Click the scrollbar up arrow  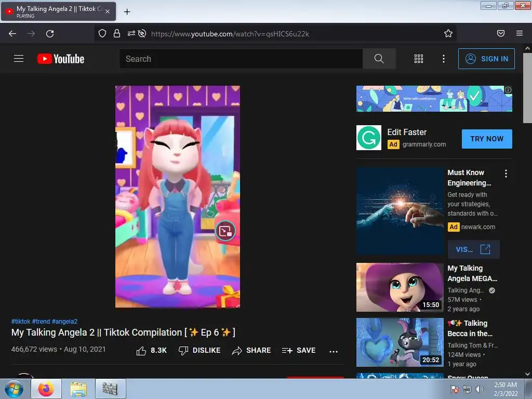527,48
